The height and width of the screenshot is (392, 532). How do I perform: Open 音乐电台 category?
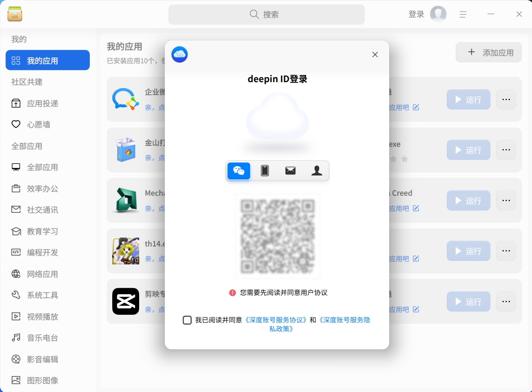point(48,338)
